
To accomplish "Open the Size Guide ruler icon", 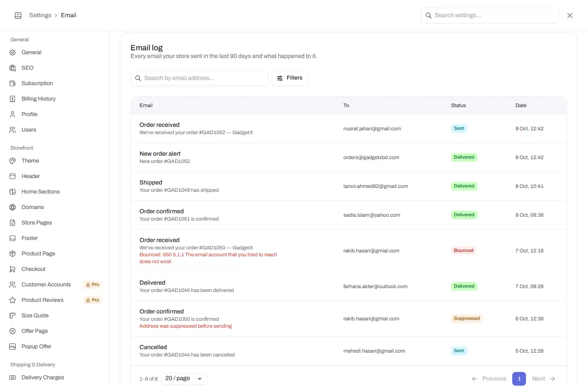I will tap(12, 316).
